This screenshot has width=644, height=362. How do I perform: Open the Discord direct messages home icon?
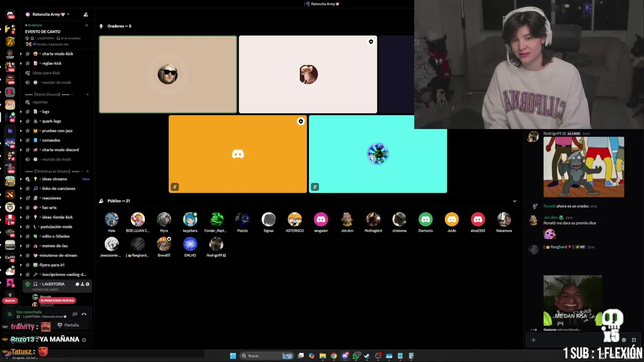pyautogui.click(x=10, y=14)
